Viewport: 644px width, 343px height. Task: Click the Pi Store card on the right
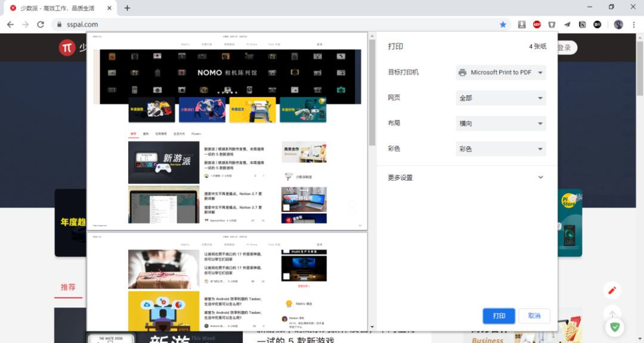click(x=569, y=223)
